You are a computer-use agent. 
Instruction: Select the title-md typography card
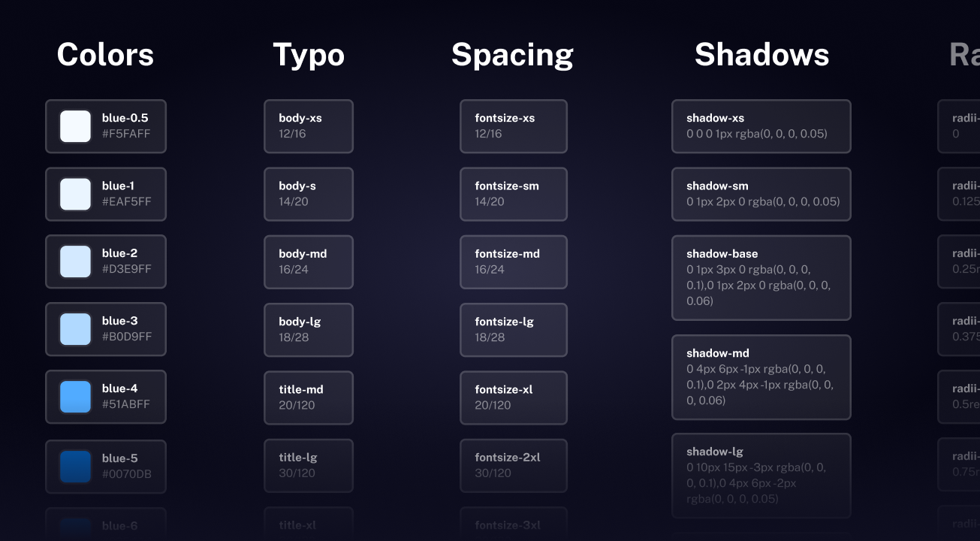pos(309,397)
